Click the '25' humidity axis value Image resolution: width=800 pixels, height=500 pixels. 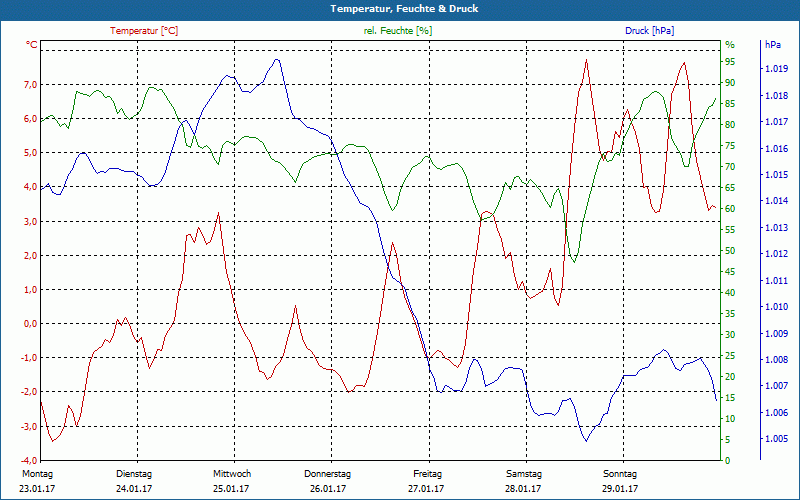(x=730, y=356)
